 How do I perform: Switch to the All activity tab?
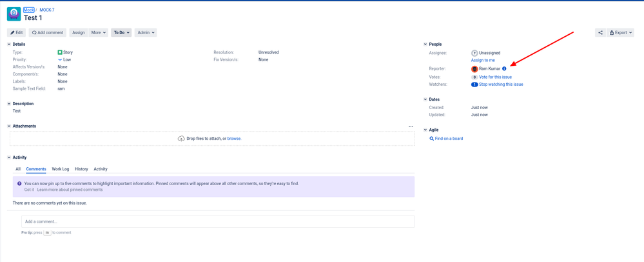(18, 169)
